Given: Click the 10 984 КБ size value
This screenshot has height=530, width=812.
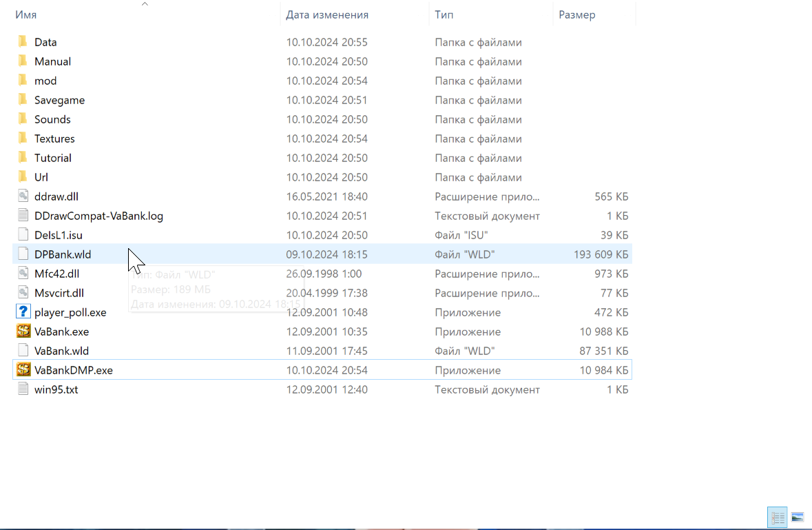Looking at the screenshot, I should click(604, 370).
